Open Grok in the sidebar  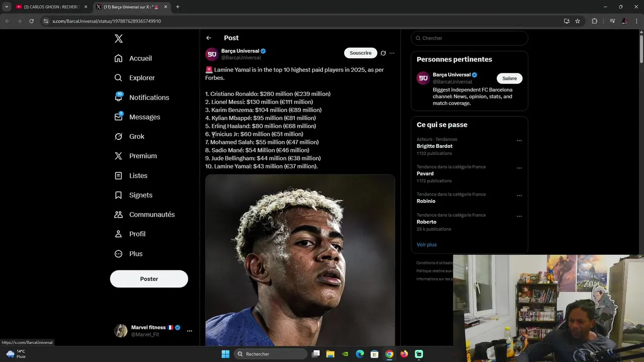click(129, 137)
